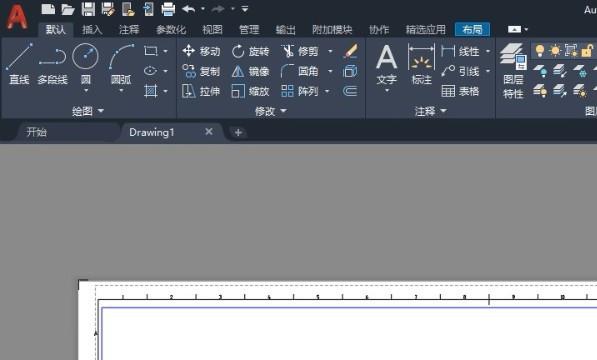Insert a 表格 table
The image size is (597, 360).
(460, 91)
